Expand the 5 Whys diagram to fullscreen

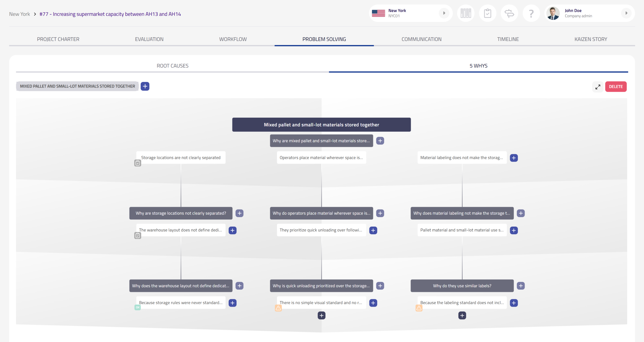click(x=598, y=87)
